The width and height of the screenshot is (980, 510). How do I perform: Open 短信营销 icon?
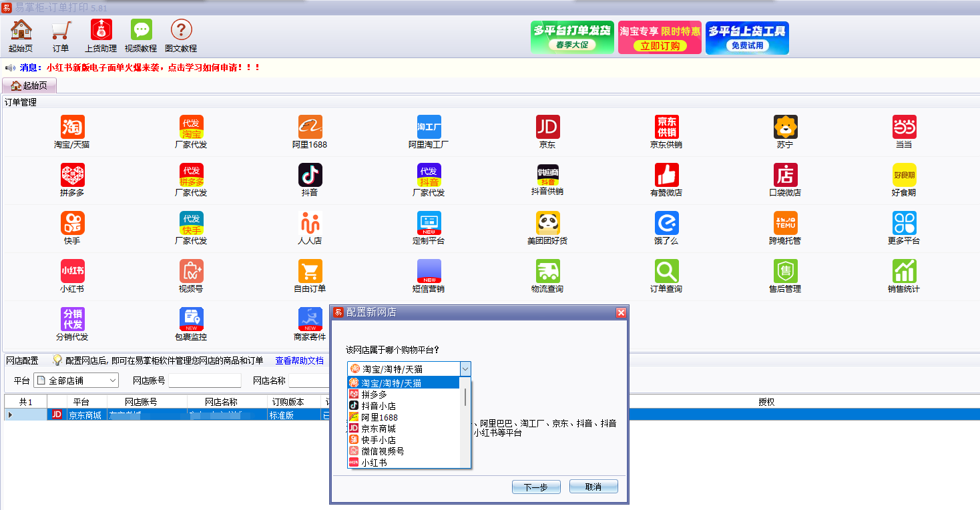pos(429,271)
